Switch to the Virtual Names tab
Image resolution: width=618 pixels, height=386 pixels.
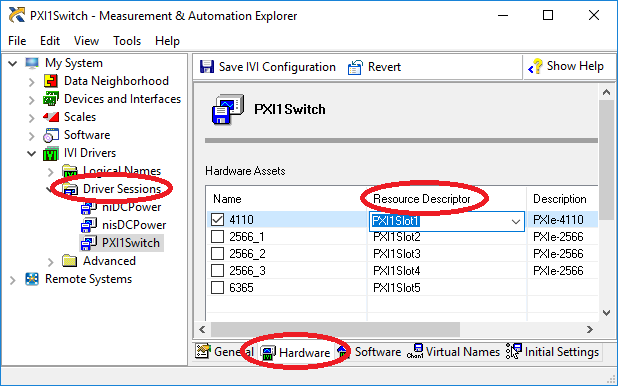tap(454, 352)
